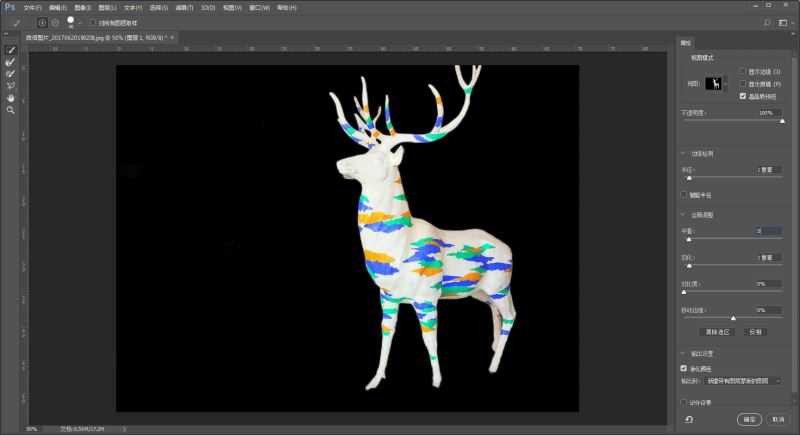Image resolution: width=800 pixels, height=435 pixels.
Task: Select the Zoom tool
Action: tap(11, 110)
